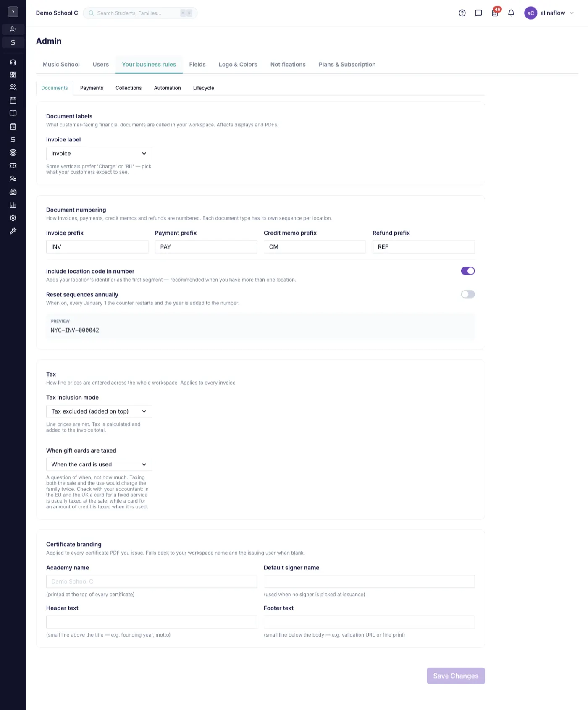Open the clipboard list icon in sidebar
This screenshot has height=710, width=588.
coord(13,126)
